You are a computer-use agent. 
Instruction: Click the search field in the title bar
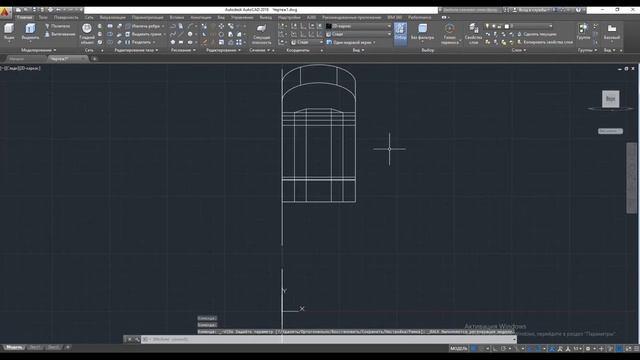tap(471, 10)
